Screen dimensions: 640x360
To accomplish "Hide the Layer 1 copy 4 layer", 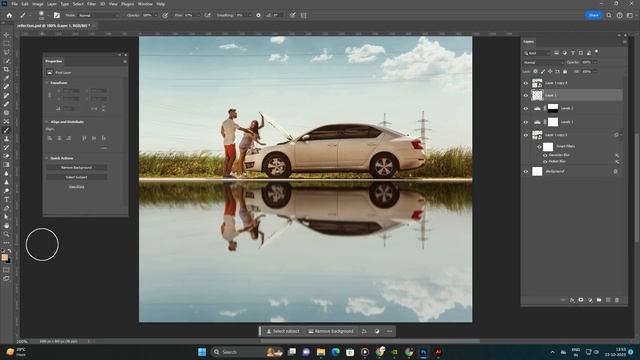I will click(526, 83).
